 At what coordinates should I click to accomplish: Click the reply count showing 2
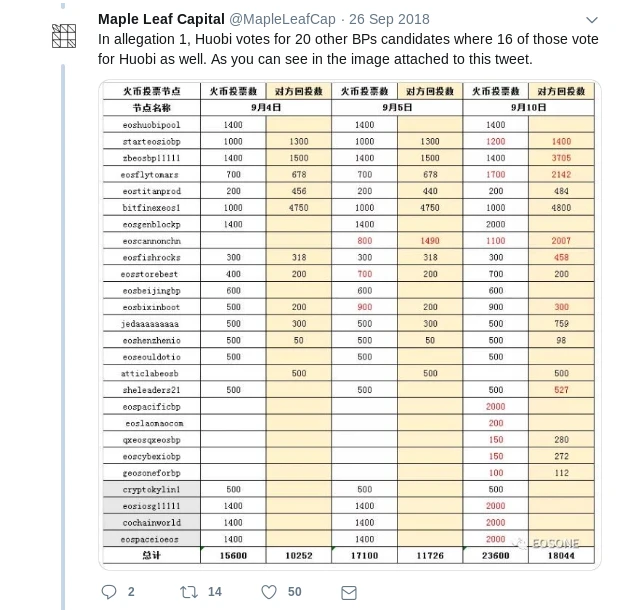(131, 592)
